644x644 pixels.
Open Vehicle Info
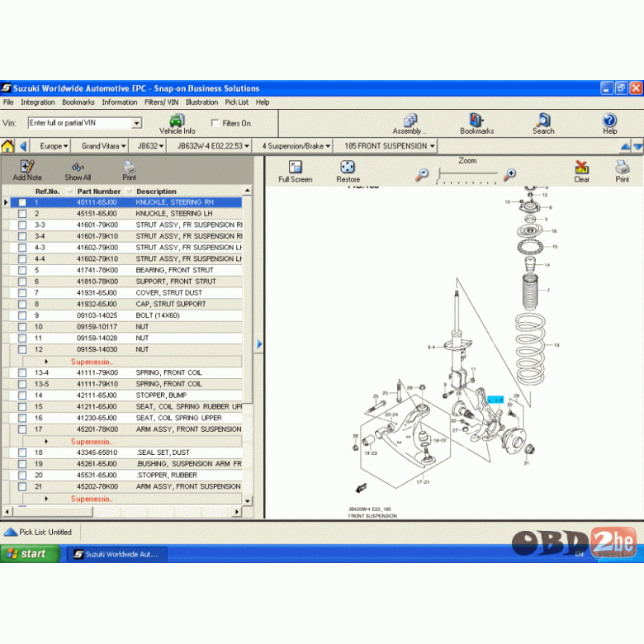click(x=177, y=125)
